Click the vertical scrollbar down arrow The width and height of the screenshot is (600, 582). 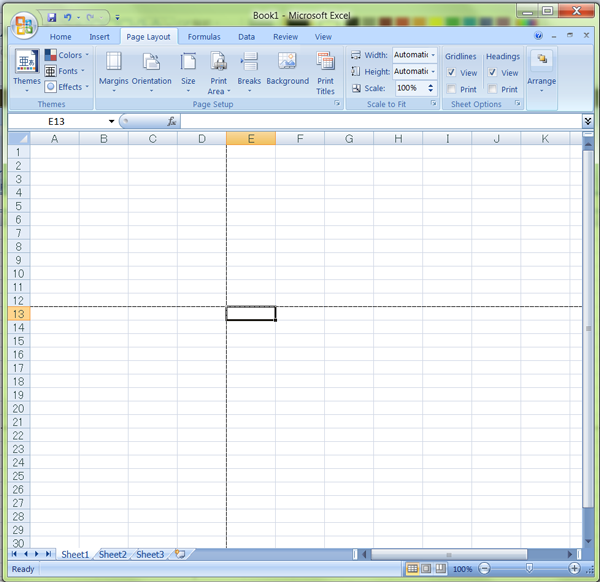tap(588, 541)
